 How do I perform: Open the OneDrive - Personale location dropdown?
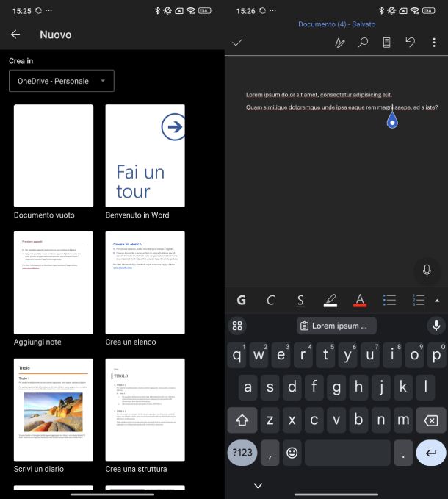coord(62,81)
